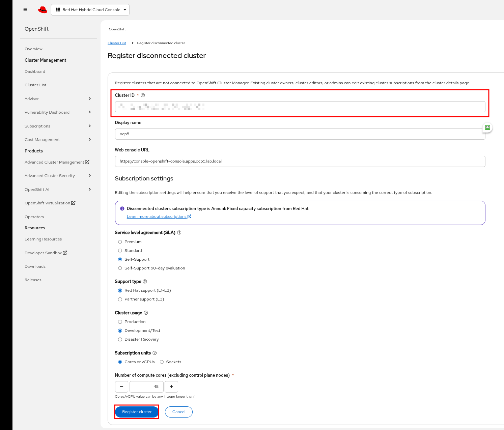The width and height of the screenshot is (504, 430).
Task: Click the Display name field
Action: pyautogui.click(x=300, y=134)
